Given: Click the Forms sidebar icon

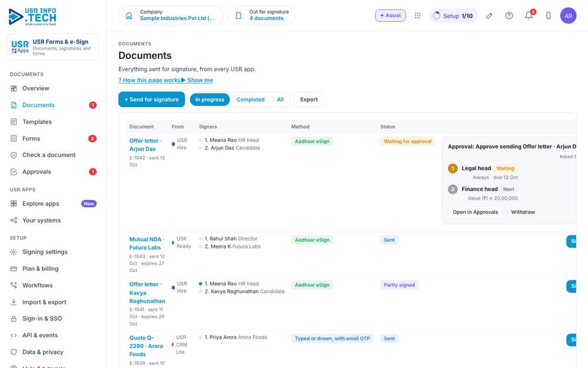Looking at the screenshot, I should click(x=14, y=138).
